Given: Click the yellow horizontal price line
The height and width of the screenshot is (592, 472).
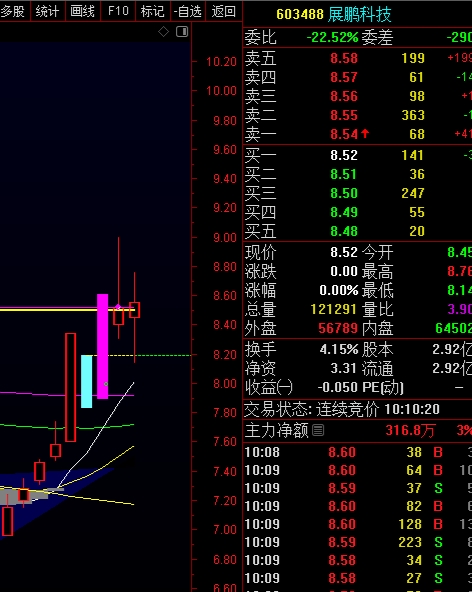Looking at the screenshot, I should click(x=67, y=310).
